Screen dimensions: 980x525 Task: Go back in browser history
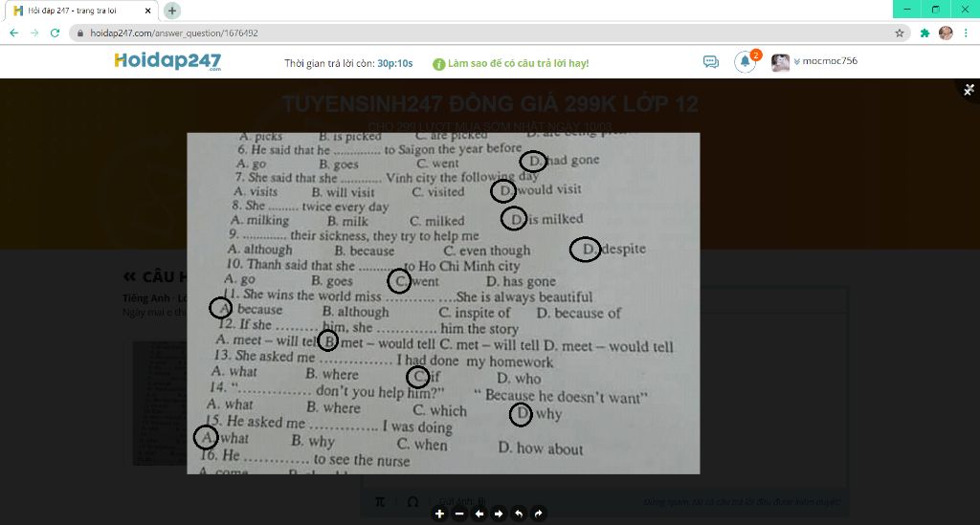13,33
